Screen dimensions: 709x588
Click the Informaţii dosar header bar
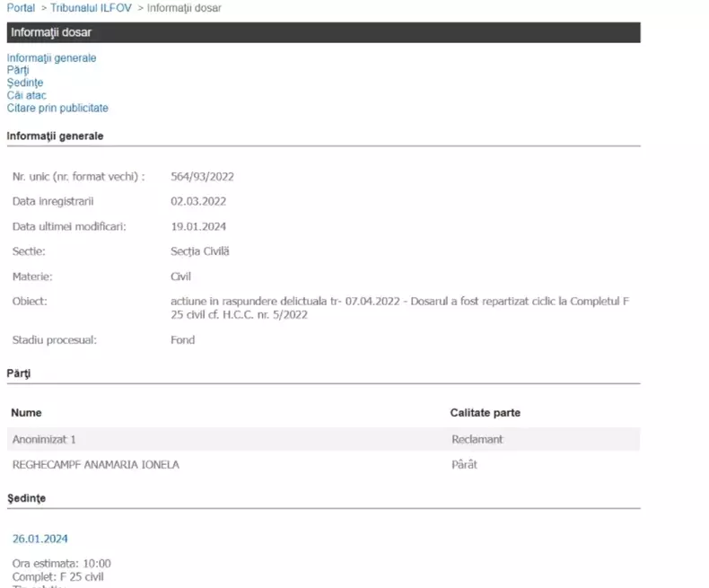324,32
